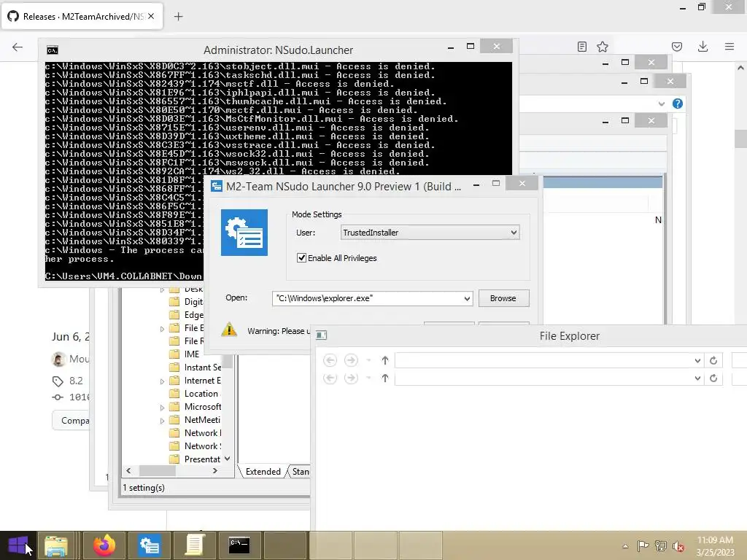
Task: Click tree horizontal scrollbar right arrow
Action: (x=215, y=471)
